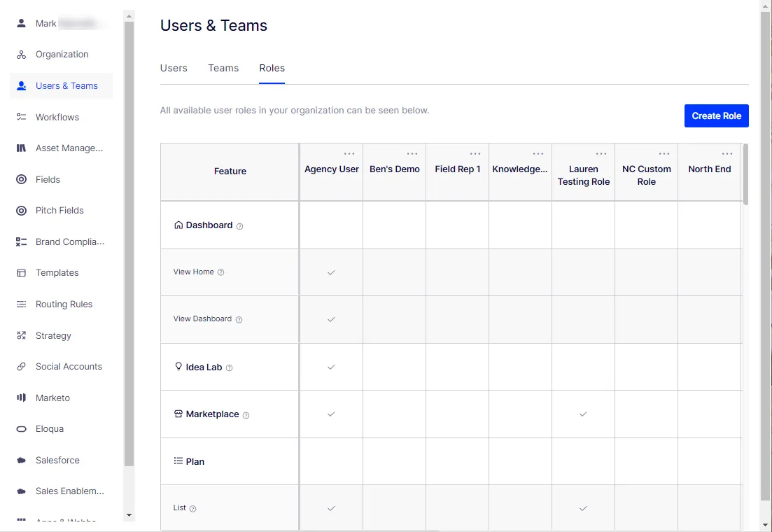
Task: Click the Templates layout icon
Action: 21,273
